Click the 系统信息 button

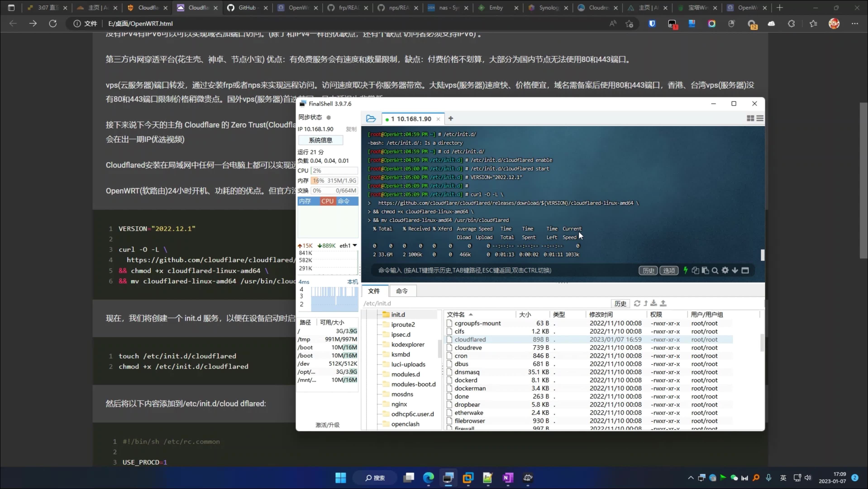320,140
